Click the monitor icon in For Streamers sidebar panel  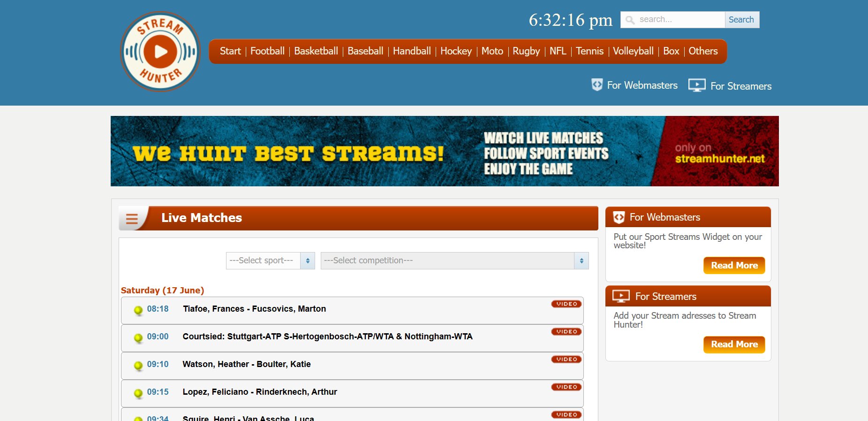tap(621, 296)
